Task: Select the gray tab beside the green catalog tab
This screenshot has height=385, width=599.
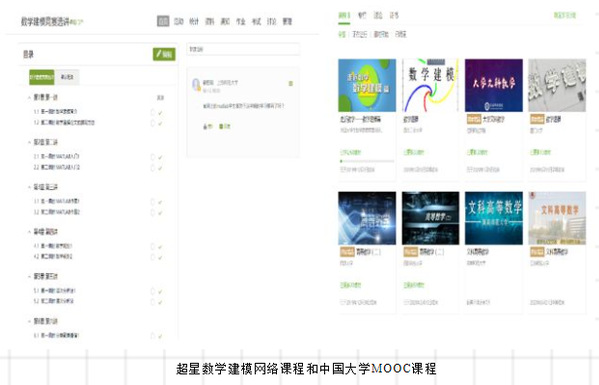Action: pos(67,77)
